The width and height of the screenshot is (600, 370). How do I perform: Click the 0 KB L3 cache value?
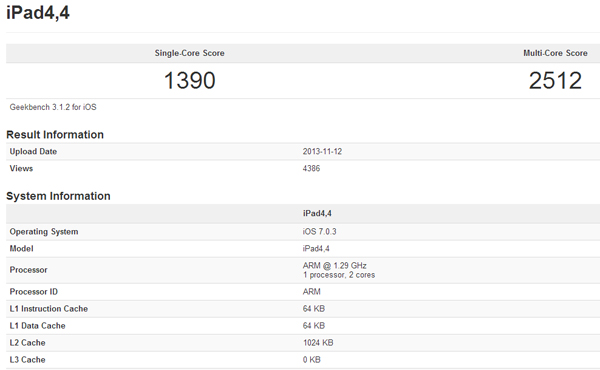(x=311, y=360)
